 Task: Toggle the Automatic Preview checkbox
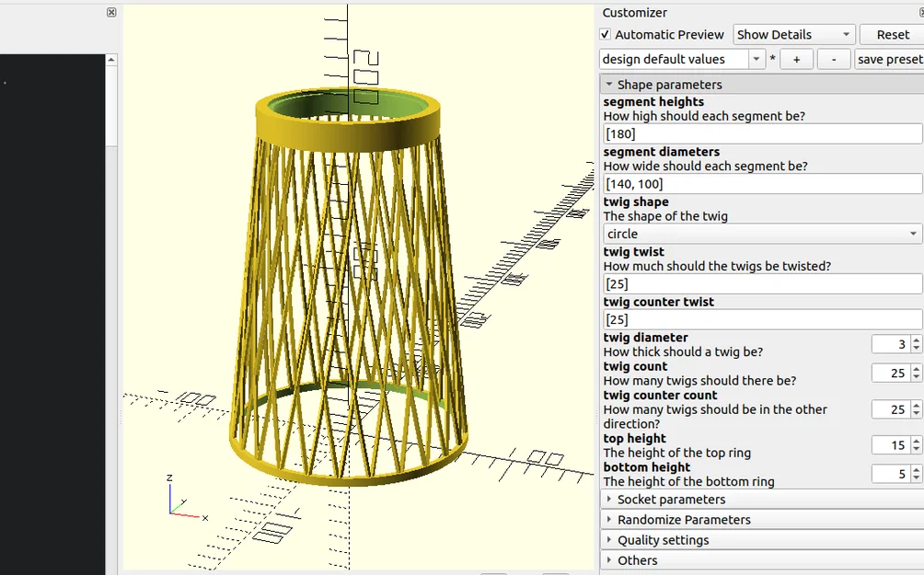click(x=606, y=34)
